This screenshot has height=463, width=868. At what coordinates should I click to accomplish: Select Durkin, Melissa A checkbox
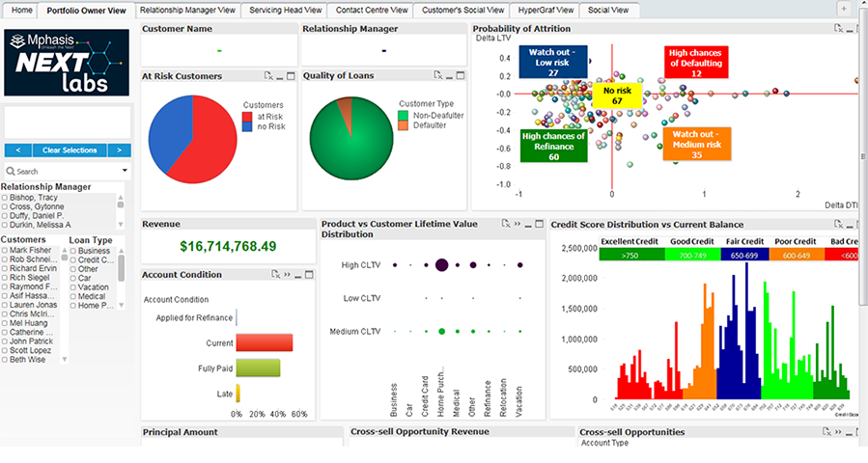(x=5, y=225)
